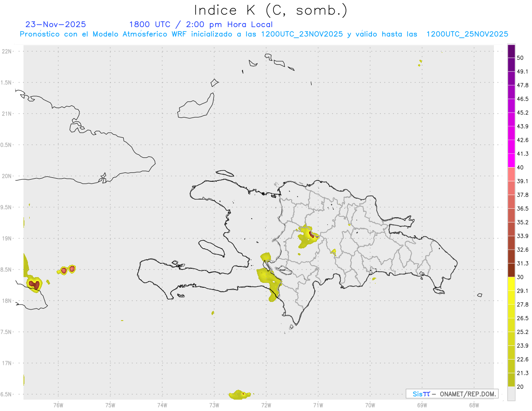Image resolution: width=532 pixels, height=411 pixels.
Task: Click the magenta colorbar segment between 40 and 41.3
Action: pyautogui.click(x=511, y=160)
